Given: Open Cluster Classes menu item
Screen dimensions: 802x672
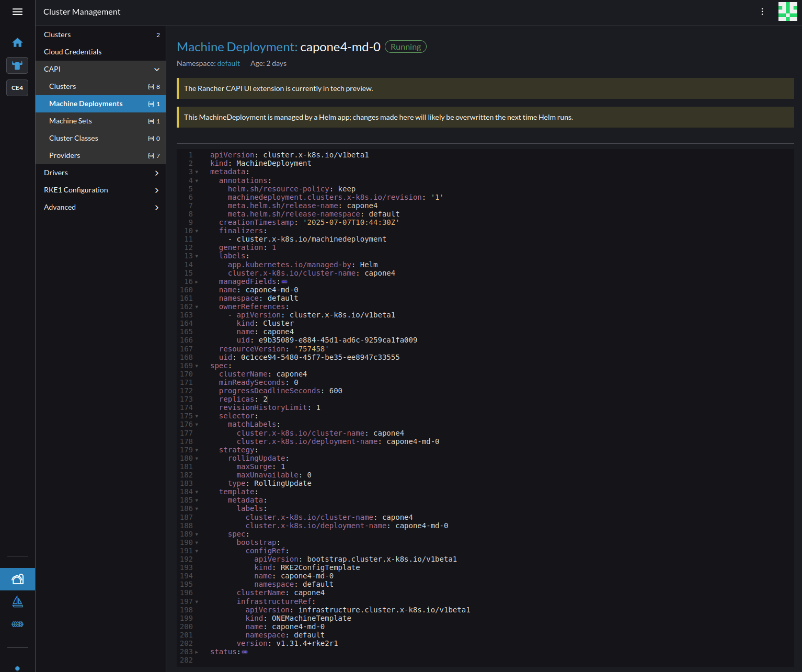Looking at the screenshot, I should click(x=100, y=138).
